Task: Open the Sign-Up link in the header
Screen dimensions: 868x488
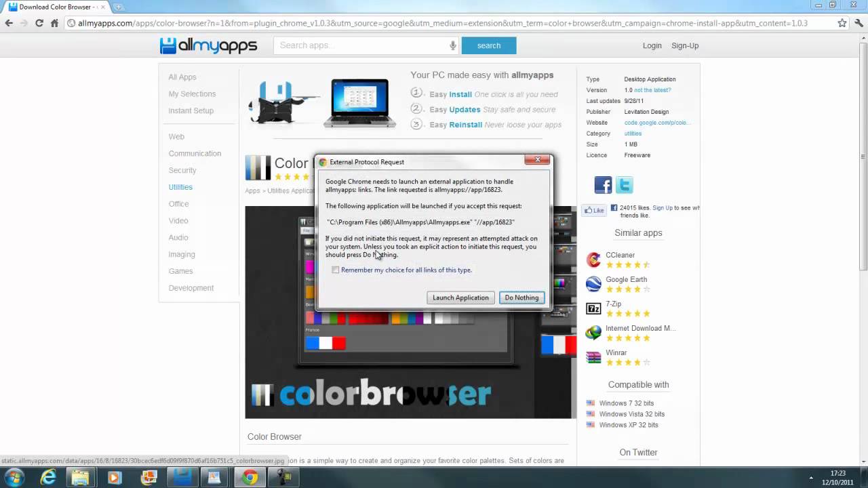Action: 685,45
